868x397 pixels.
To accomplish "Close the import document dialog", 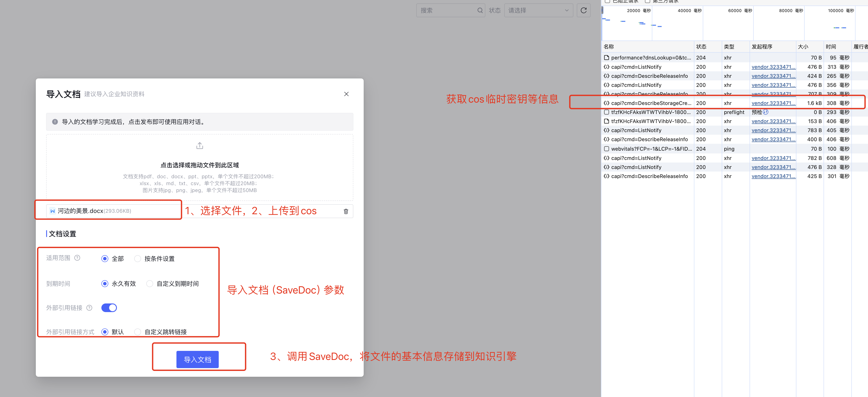I will (346, 94).
